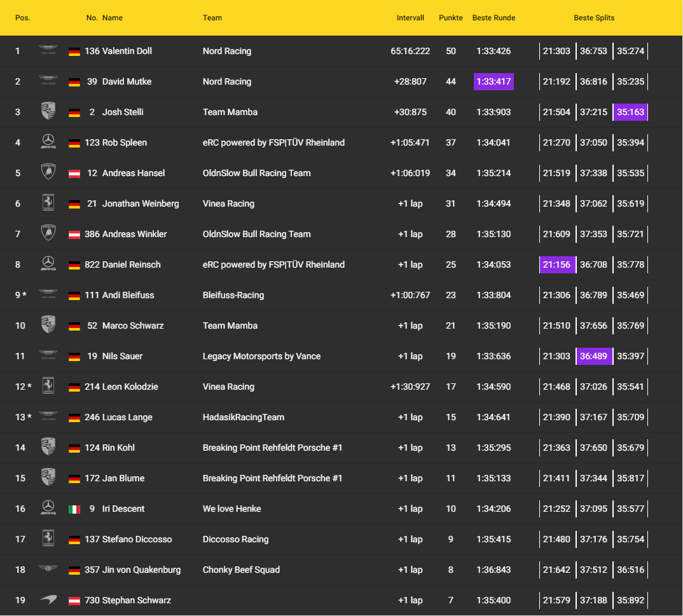Viewport: 683px width, 616px height.
Task: Click the Punkte column header
Action: [x=450, y=18]
